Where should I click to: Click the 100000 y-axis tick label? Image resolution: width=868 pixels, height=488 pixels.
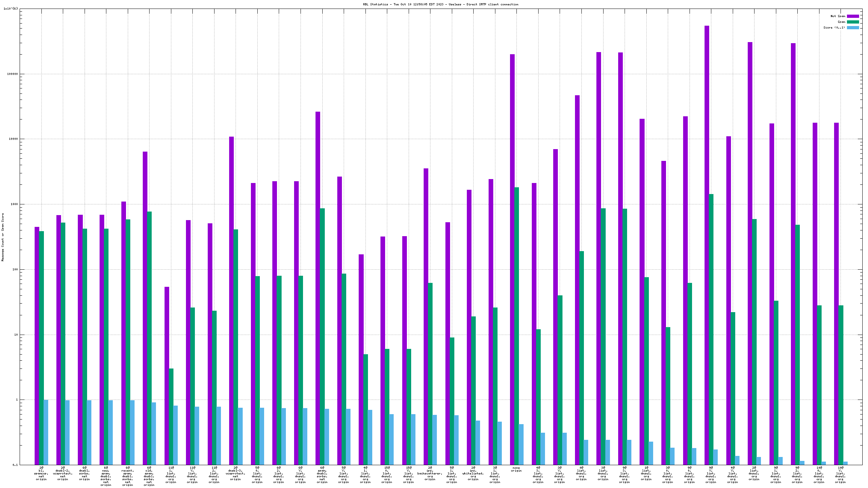pos(13,74)
